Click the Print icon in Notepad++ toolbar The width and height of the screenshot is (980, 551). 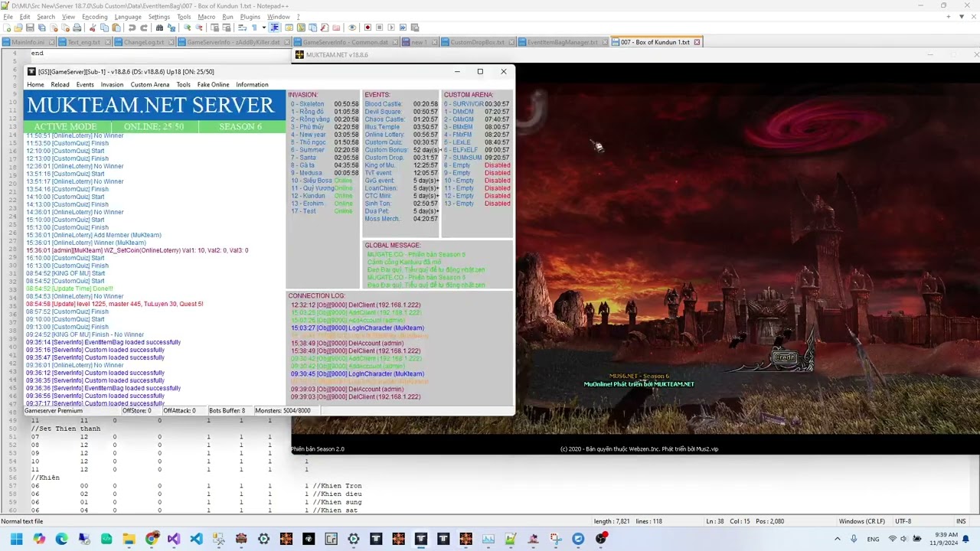point(77,28)
